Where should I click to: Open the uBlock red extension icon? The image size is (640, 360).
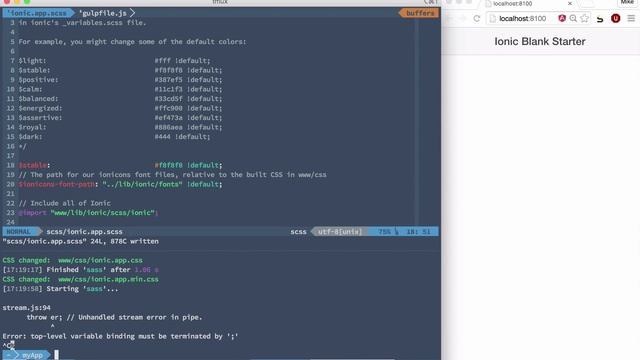click(x=616, y=18)
